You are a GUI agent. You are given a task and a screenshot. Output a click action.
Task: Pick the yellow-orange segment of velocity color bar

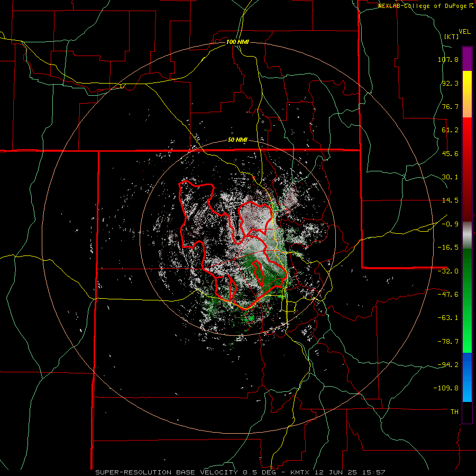tap(467, 94)
